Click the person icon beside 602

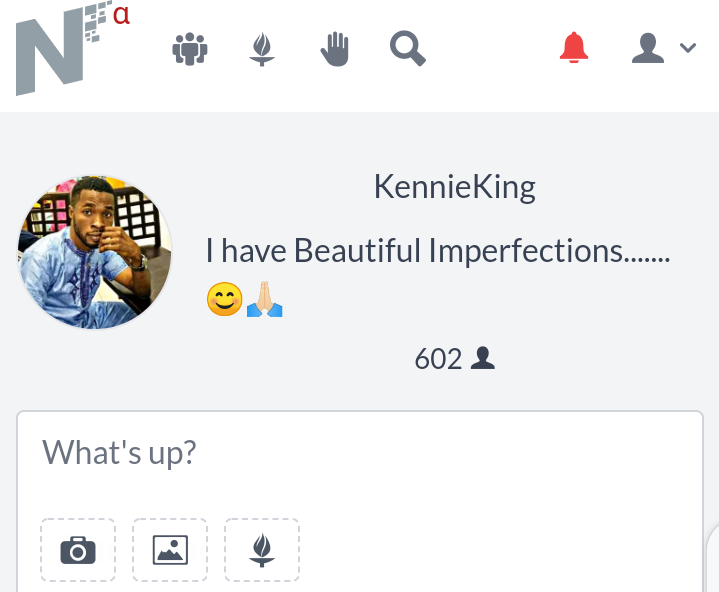(483, 358)
